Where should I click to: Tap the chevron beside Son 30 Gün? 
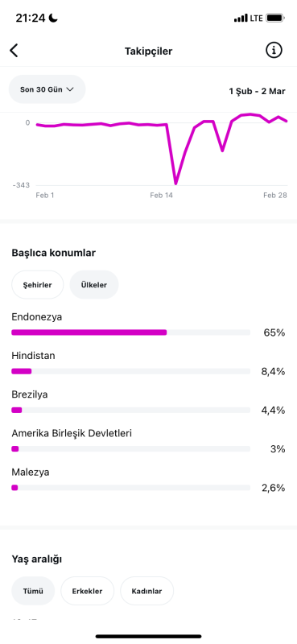tap(69, 89)
